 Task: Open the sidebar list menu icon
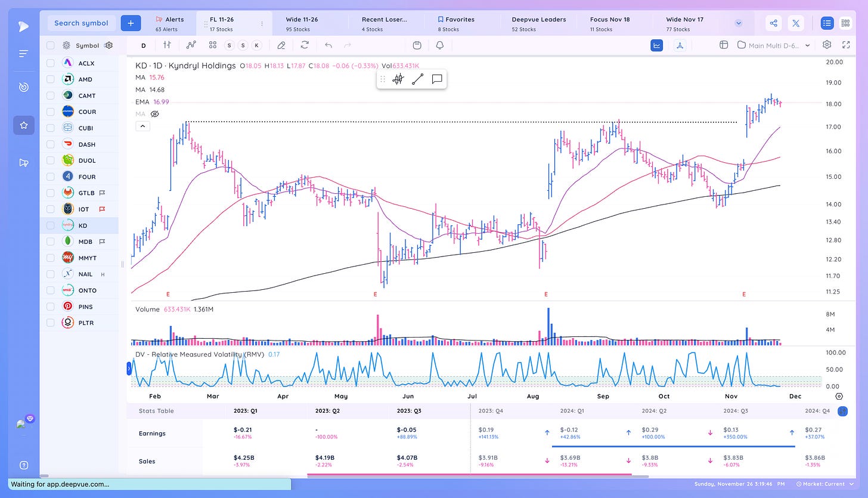pos(23,54)
